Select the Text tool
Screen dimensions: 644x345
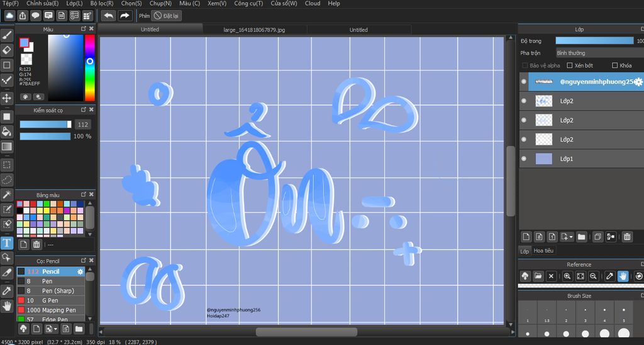click(x=6, y=243)
